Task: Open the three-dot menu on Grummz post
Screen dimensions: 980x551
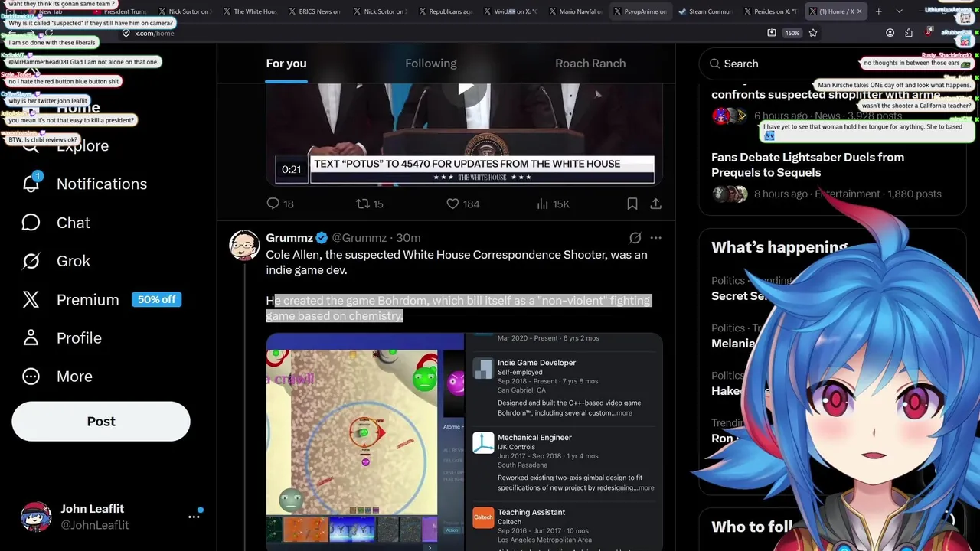Action: [656, 238]
